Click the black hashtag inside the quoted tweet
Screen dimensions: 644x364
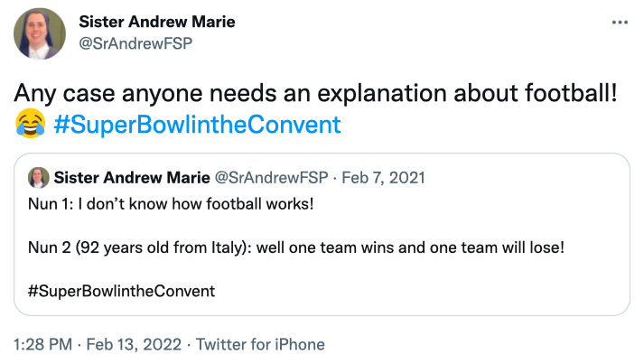click(x=121, y=291)
